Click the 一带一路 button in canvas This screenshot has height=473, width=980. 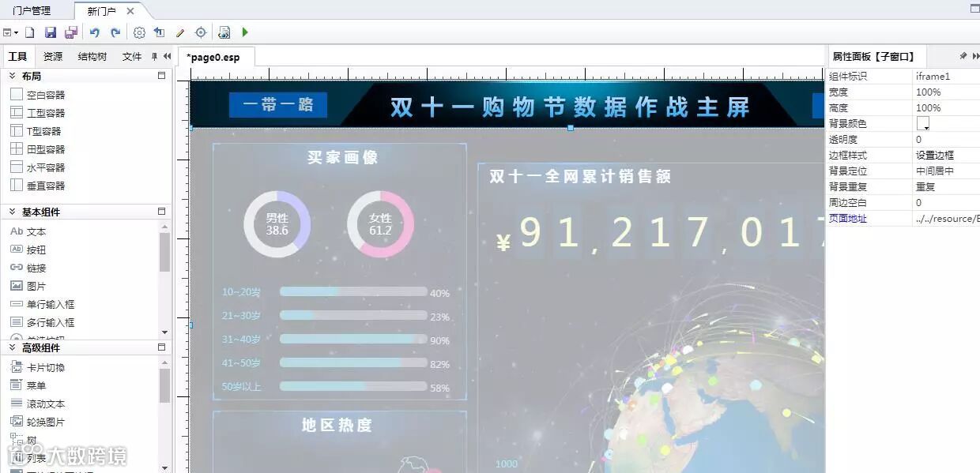(x=278, y=104)
